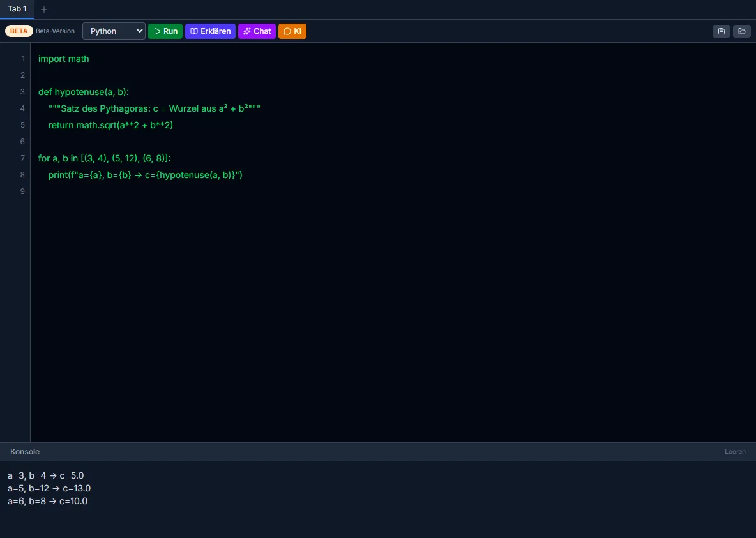Open the Python language dropdown
756x538 pixels.
(114, 31)
